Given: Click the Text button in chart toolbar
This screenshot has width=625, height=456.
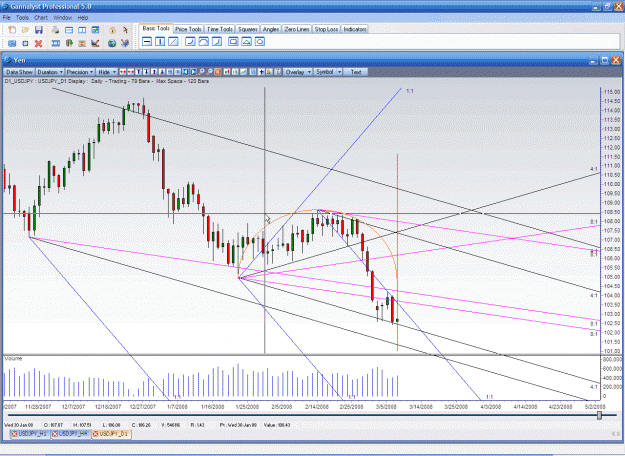Looking at the screenshot, I should (356, 72).
